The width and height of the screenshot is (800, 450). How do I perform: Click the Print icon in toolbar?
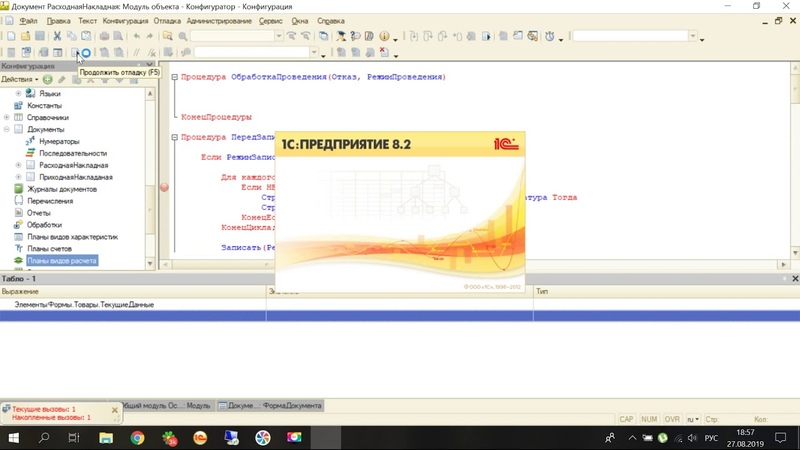point(104,36)
